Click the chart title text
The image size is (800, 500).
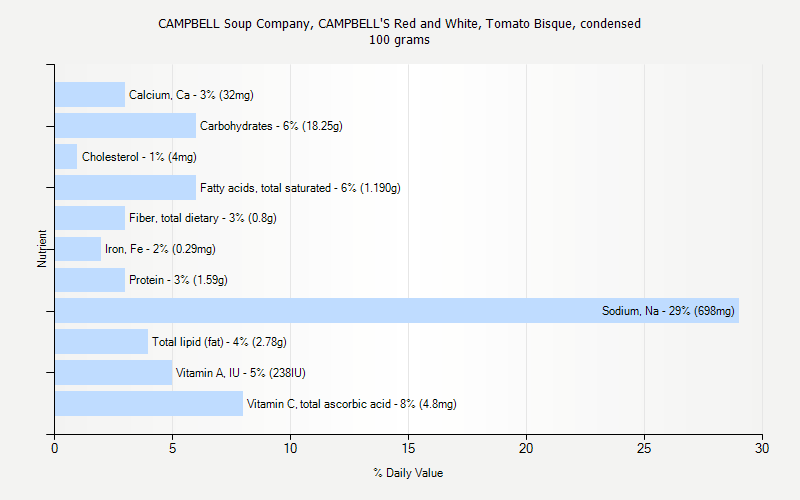coord(399,23)
